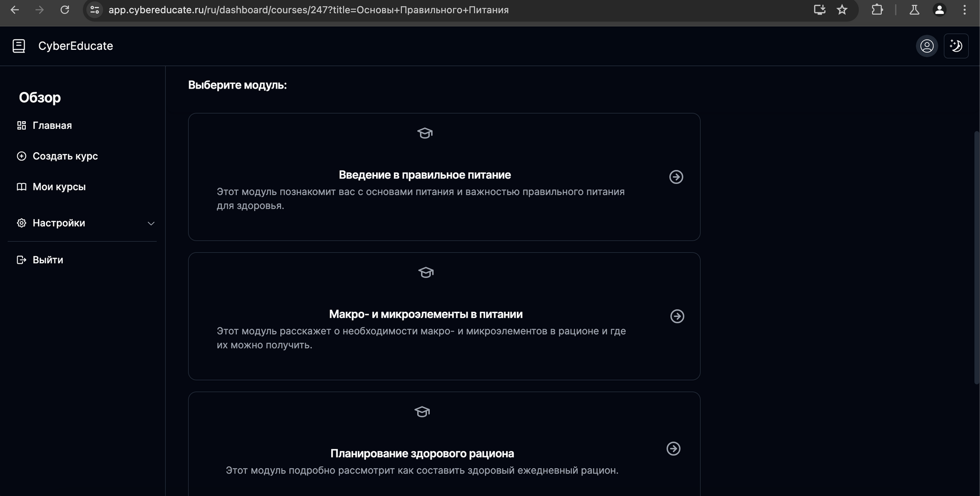Open Настройки in the sidebar
Viewport: 980px width, 496px height.
59,223
